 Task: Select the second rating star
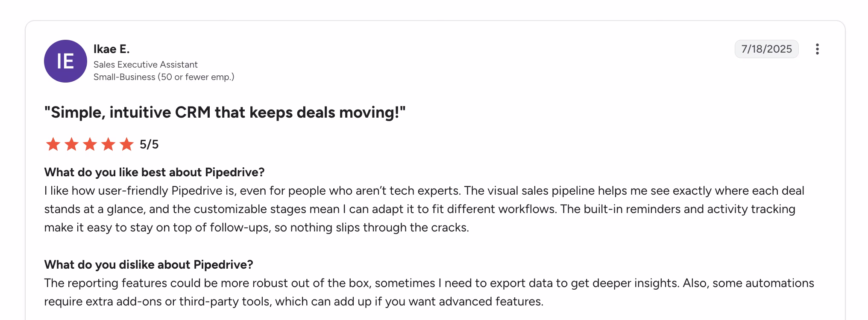(71, 144)
